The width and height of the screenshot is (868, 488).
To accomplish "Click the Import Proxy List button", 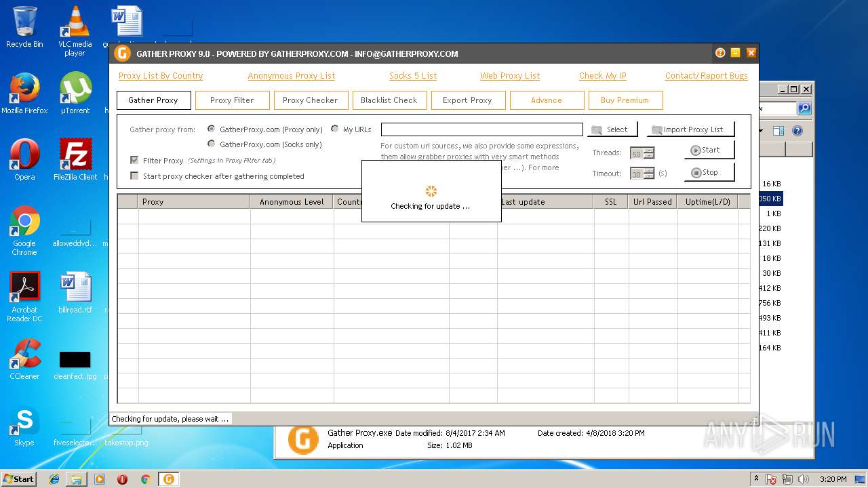I will click(x=690, y=129).
